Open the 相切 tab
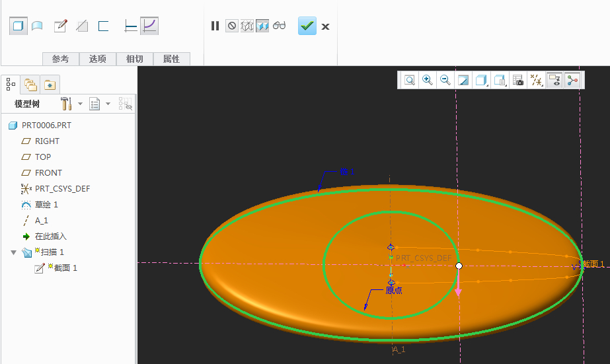The width and height of the screenshot is (610, 364). click(x=134, y=59)
